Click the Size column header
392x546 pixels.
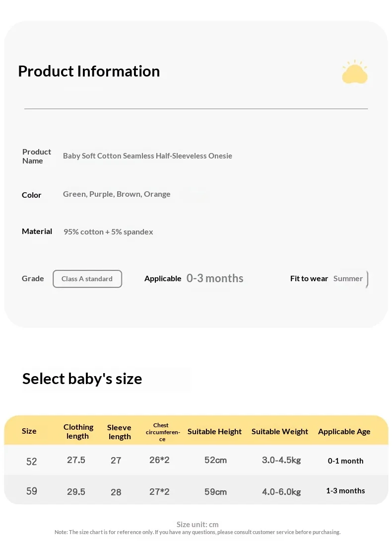[x=29, y=431]
